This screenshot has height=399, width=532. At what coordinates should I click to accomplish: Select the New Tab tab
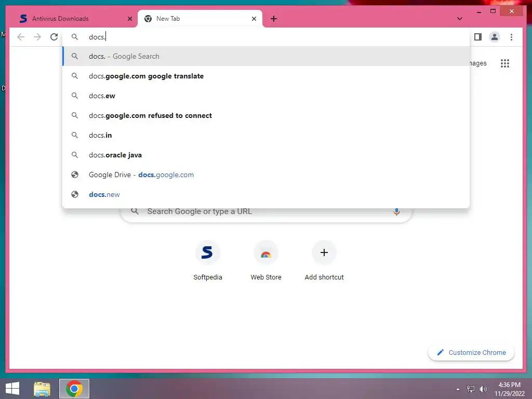(x=200, y=19)
